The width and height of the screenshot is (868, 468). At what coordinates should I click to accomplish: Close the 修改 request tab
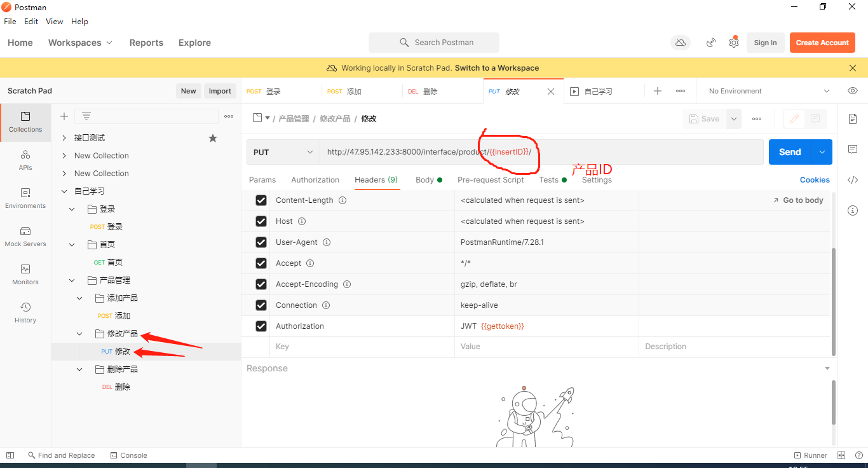tap(551, 92)
